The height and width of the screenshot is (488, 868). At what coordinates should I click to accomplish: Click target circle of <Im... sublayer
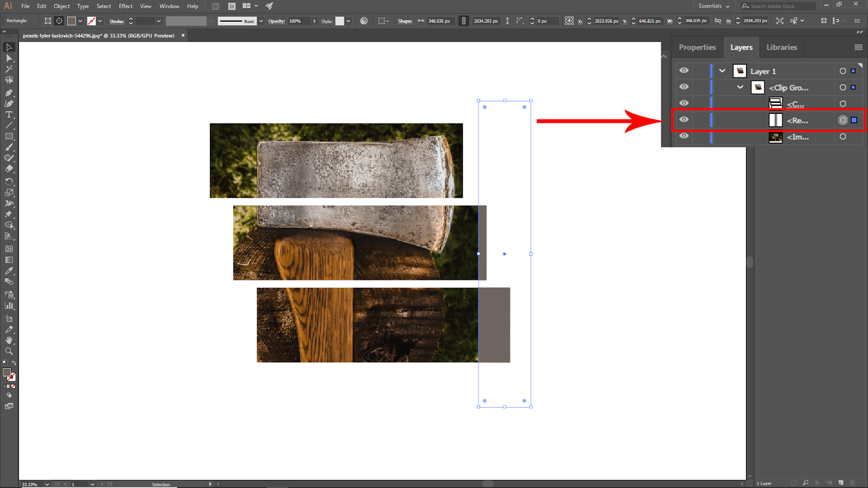coord(843,137)
